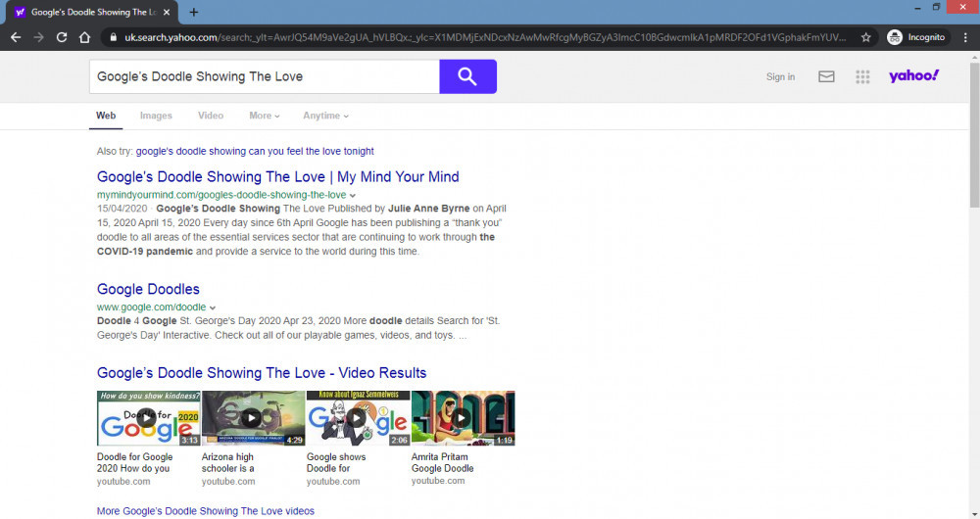Open the Anytime date filter dropdown

pyautogui.click(x=325, y=116)
